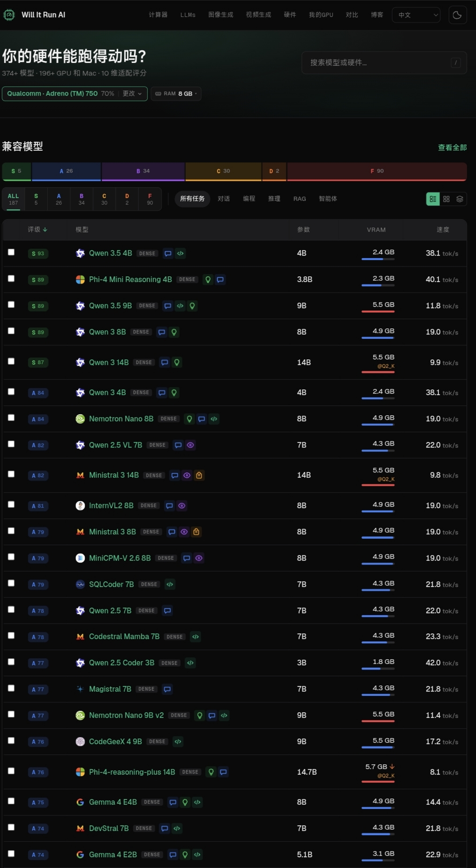476x868 pixels.
Task: Click the S 93 rating badge
Action: coord(38,253)
